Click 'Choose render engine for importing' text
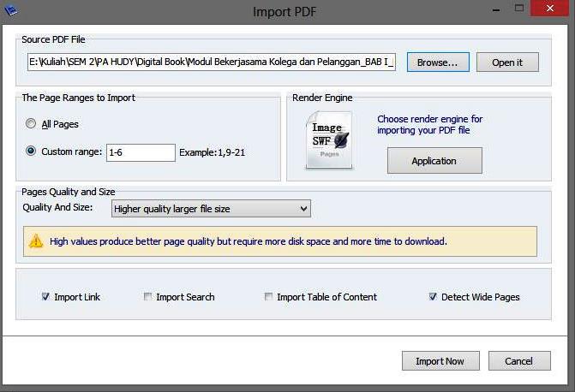Image resolution: width=575 pixels, height=392 pixels. tap(430, 125)
